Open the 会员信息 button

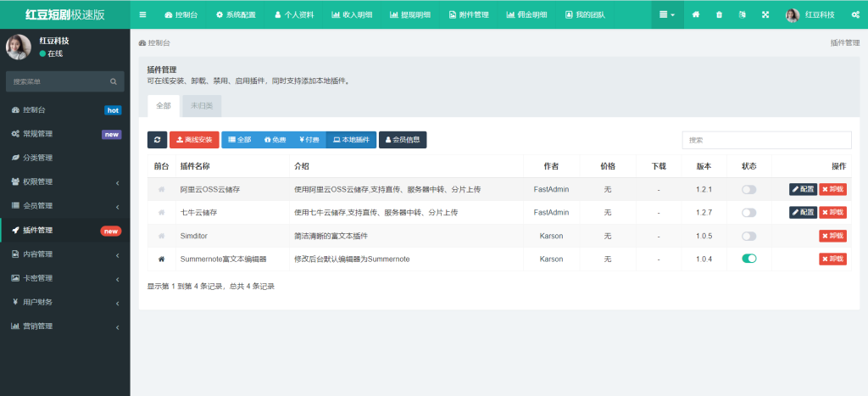tap(403, 140)
